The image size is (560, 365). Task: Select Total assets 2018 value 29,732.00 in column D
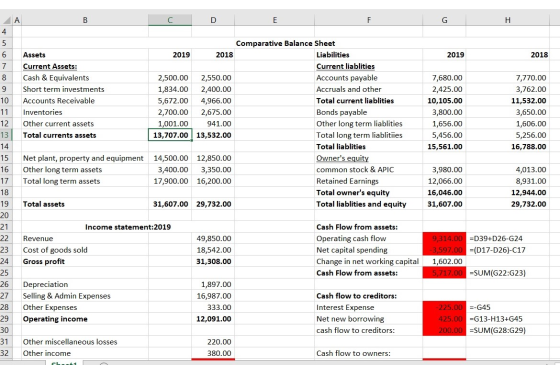coord(213,204)
